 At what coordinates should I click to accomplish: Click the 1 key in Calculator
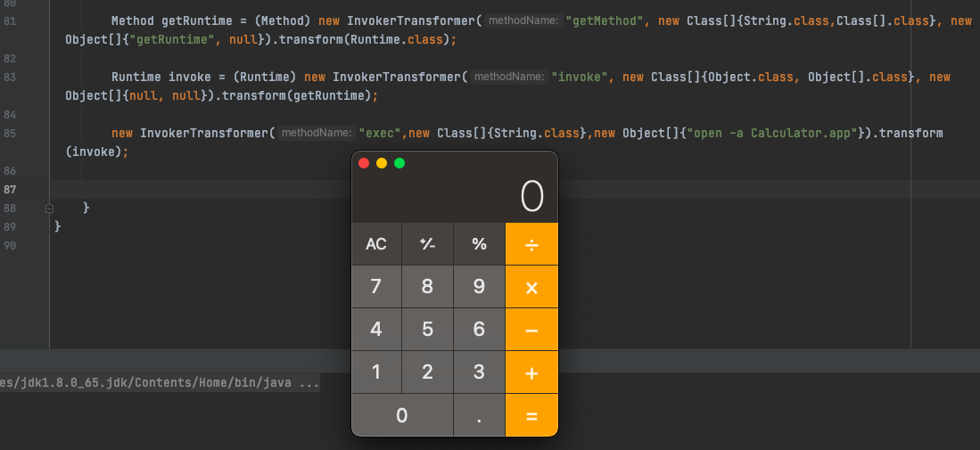pos(376,372)
